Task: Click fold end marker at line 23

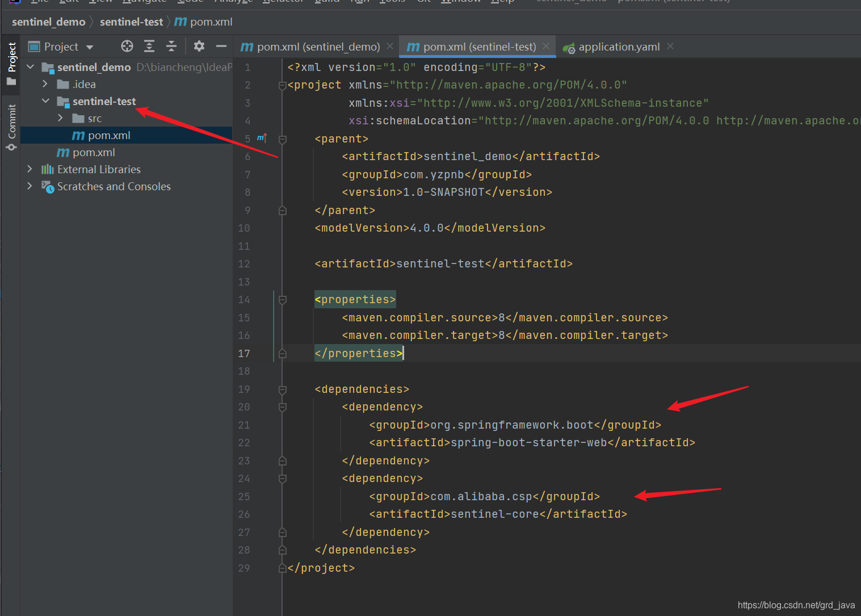Action: 282,461
